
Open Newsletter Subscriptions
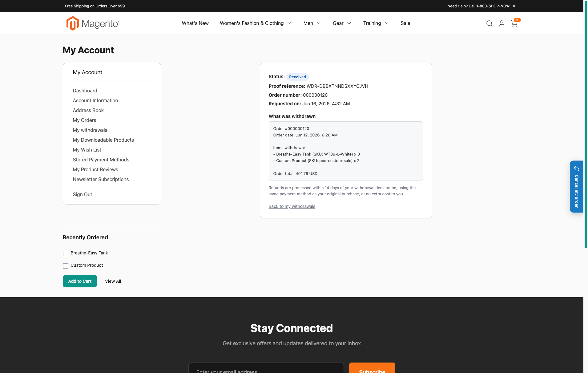(101, 179)
